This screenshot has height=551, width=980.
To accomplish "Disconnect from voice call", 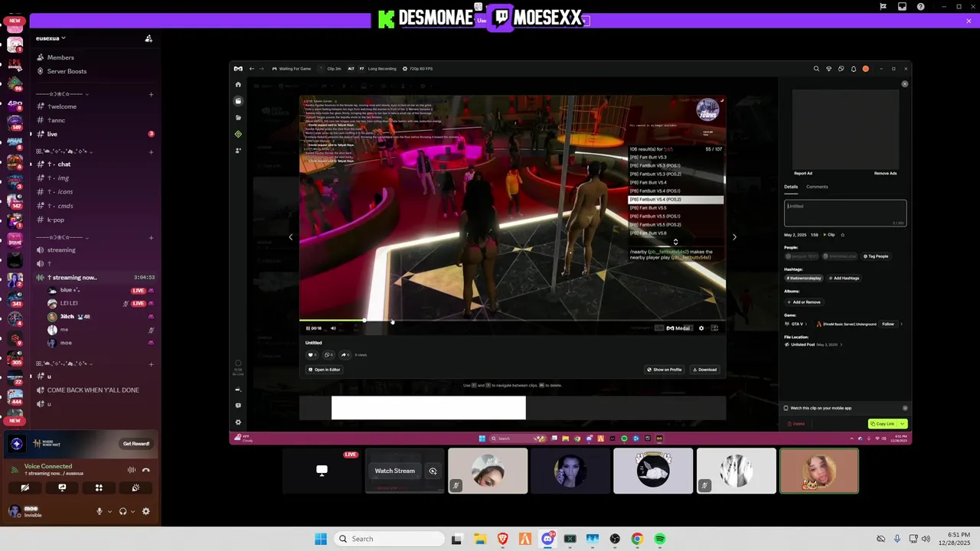I will [x=146, y=470].
